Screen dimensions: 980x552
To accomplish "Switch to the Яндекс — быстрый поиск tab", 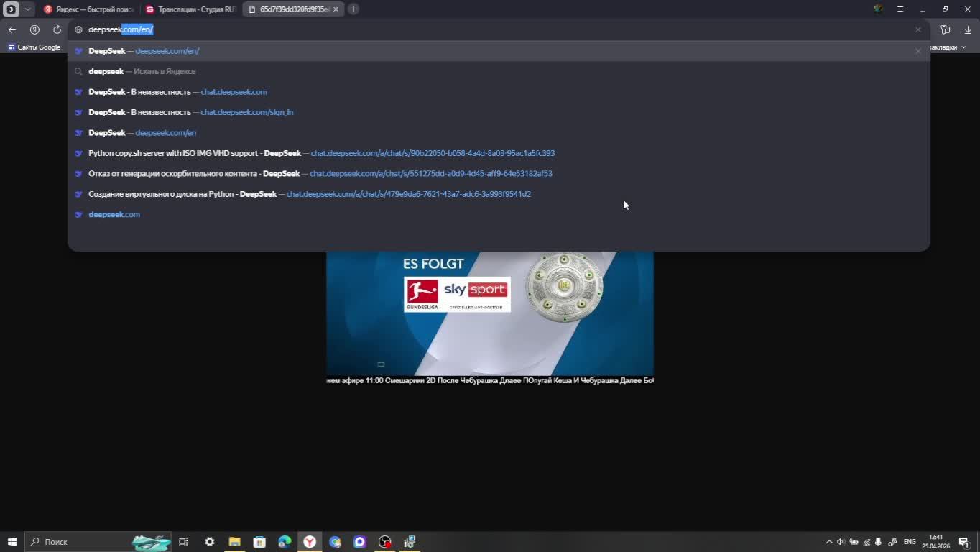I will [88, 9].
